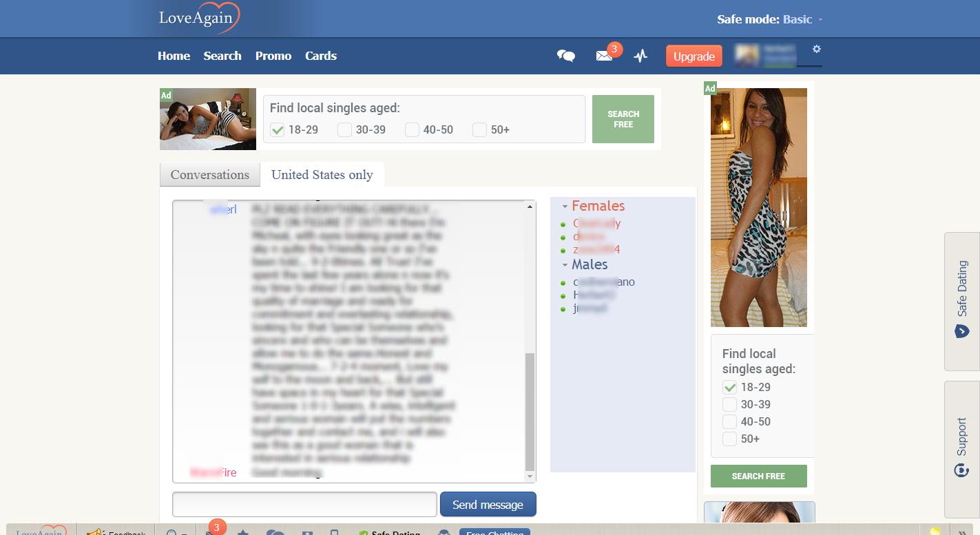Check 50+ in the top banner ad

[x=479, y=129]
